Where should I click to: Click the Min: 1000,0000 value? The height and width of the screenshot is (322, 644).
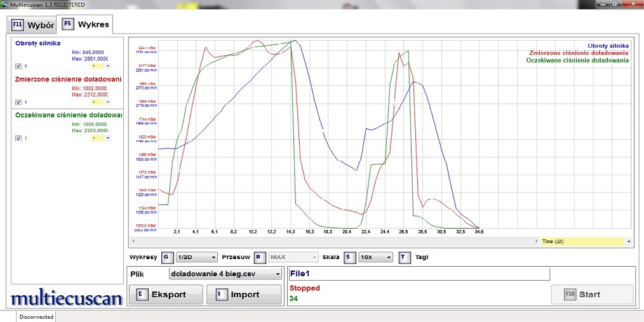pyautogui.click(x=89, y=124)
